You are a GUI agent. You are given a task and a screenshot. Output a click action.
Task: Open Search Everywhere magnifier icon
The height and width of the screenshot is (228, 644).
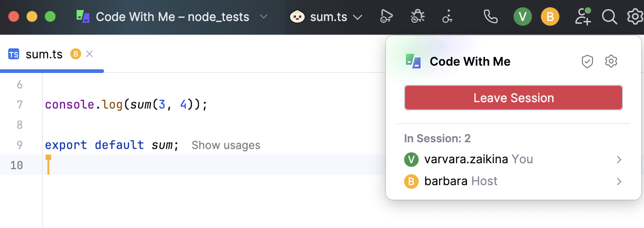point(609,17)
